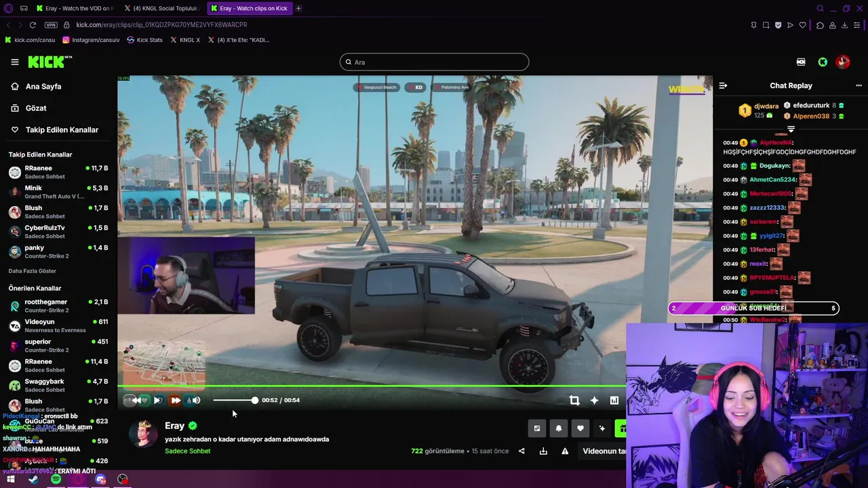The image size is (868, 488).
Task: Open Chat Replay more options menu
Action: 859,85
